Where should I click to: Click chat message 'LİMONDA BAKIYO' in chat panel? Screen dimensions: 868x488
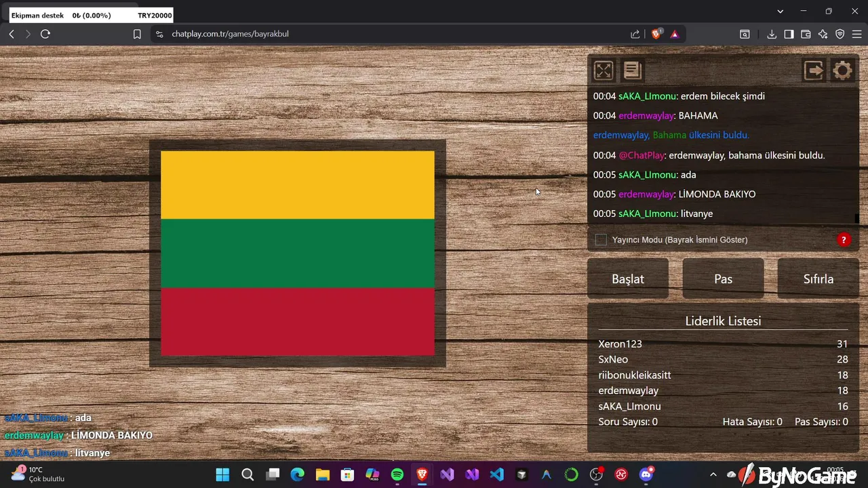click(717, 194)
